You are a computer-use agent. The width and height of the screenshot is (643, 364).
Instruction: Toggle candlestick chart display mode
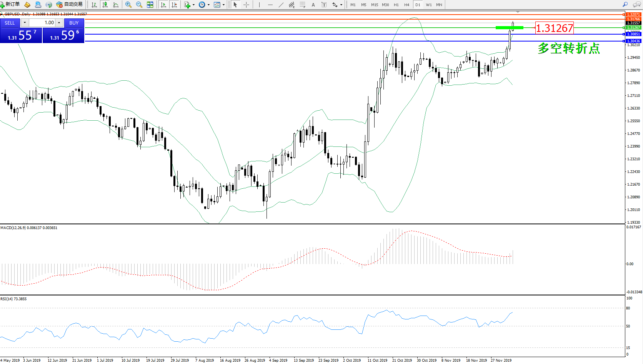pyautogui.click(x=105, y=5)
